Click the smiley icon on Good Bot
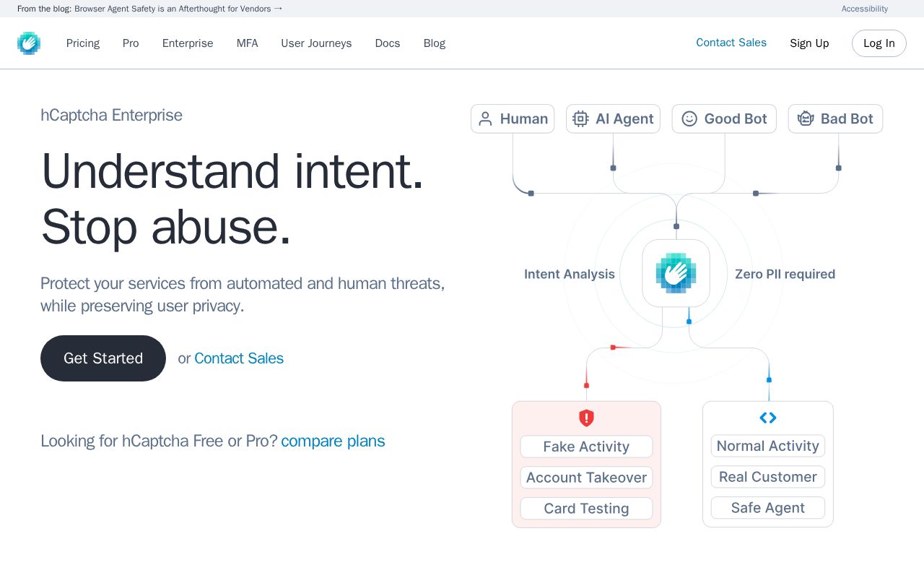Image resolution: width=924 pixels, height=578 pixels. click(x=689, y=119)
